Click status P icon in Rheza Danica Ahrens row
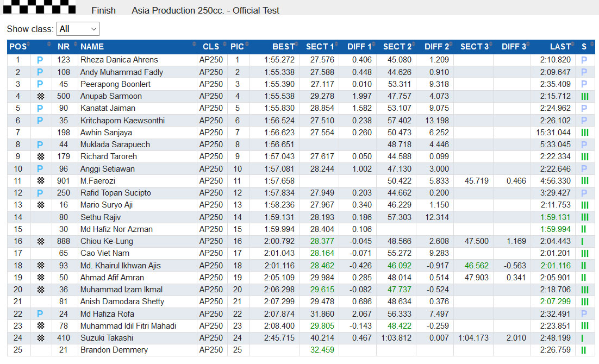Screen dimensions: 599x364 tap(584, 60)
